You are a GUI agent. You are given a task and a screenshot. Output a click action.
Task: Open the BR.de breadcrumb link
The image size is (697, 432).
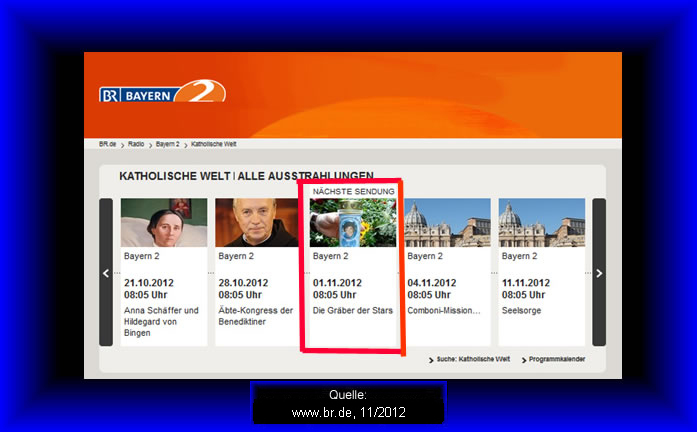[108, 144]
